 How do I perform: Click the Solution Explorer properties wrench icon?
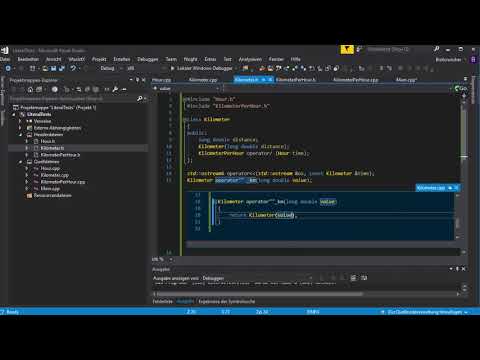(115, 89)
